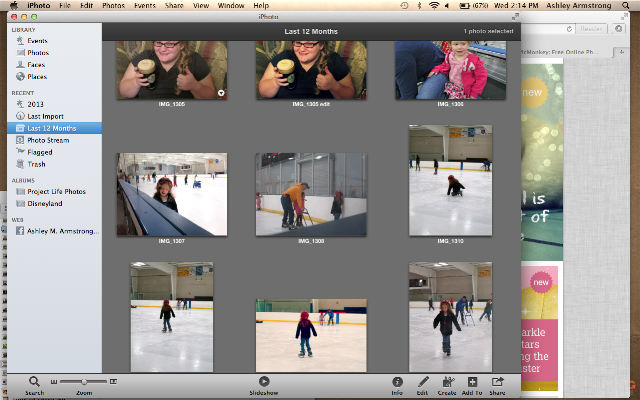Click the Bluetooth menu bar icon

[x=419, y=6]
